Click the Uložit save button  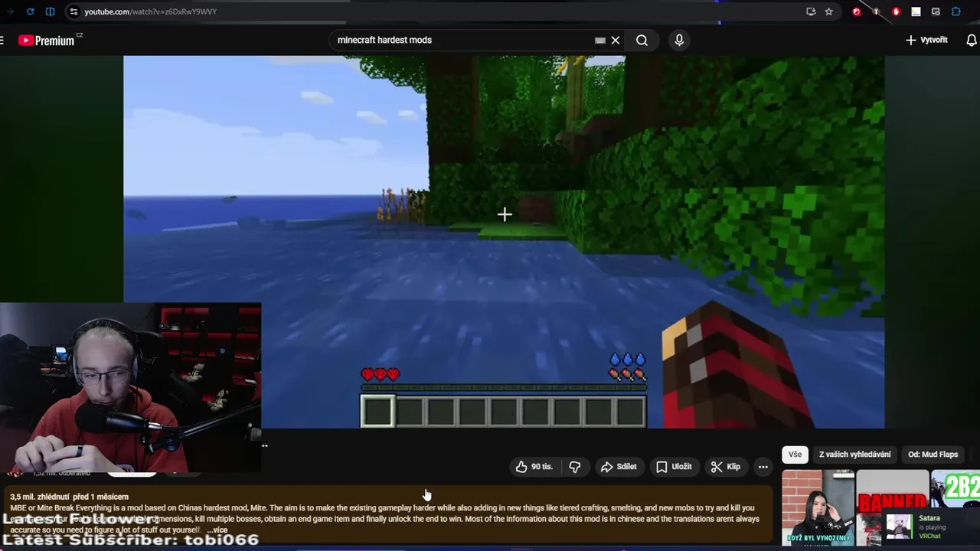click(x=674, y=467)
